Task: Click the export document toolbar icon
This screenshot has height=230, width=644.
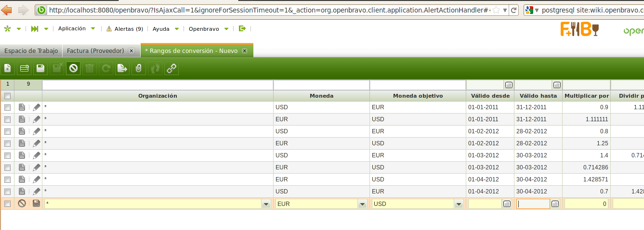Action: (122, 69)
